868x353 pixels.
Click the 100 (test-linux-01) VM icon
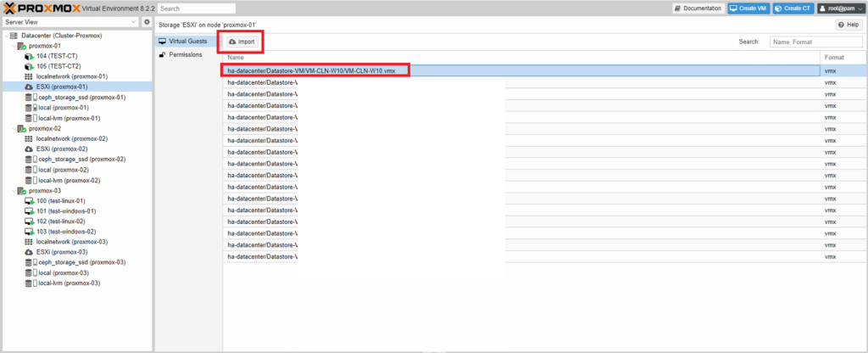coord(30,200)
